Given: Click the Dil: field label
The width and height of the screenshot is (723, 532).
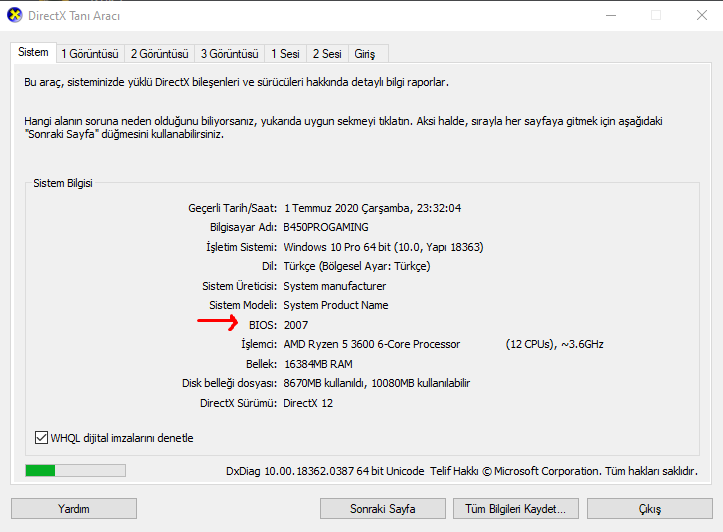Looking at the screenshot, I should (x=269, y=266).
